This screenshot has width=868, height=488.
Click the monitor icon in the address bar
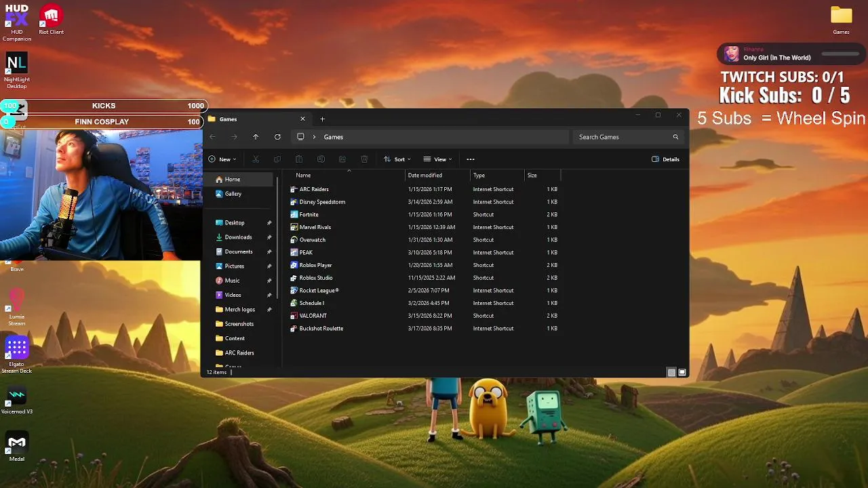coord(300,137)
